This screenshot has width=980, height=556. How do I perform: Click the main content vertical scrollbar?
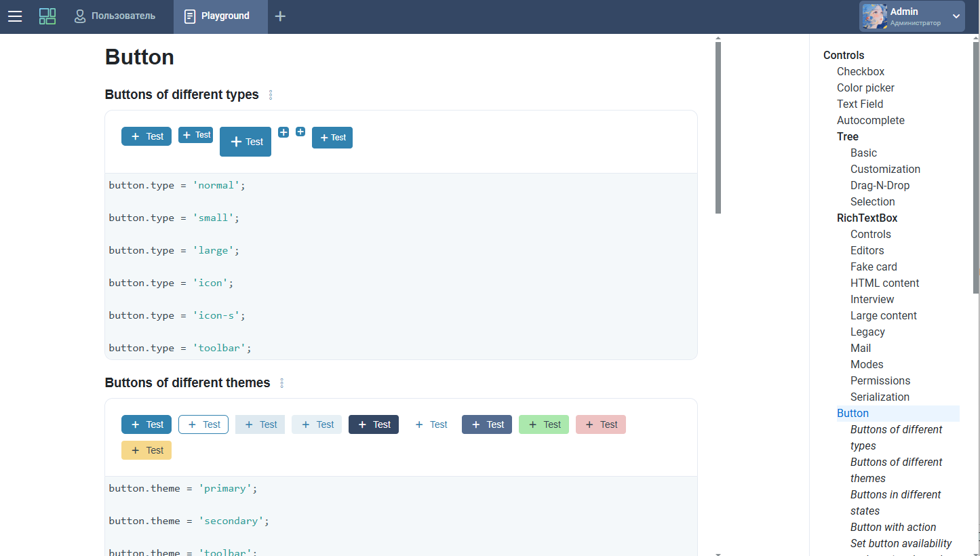pyautogui.click(x=718, y=129)
